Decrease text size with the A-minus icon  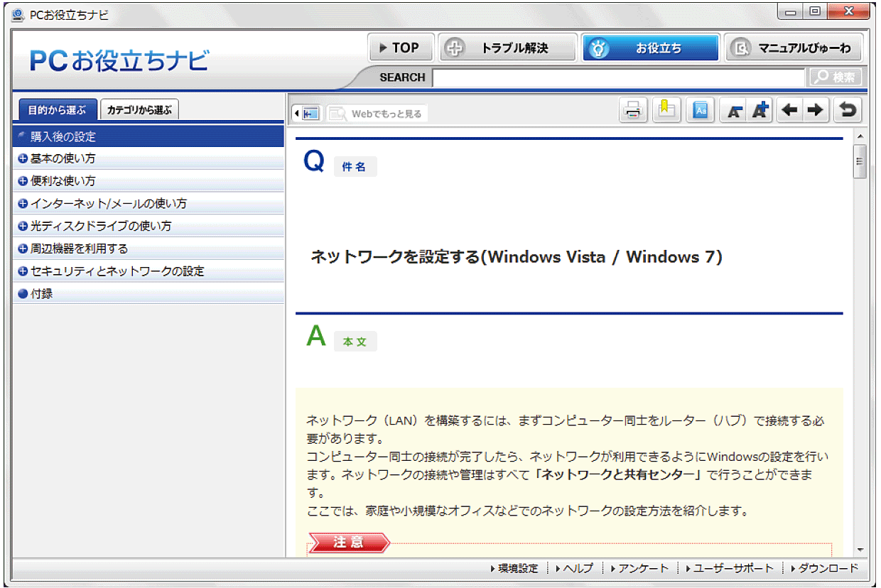click(x=734, y=111)
